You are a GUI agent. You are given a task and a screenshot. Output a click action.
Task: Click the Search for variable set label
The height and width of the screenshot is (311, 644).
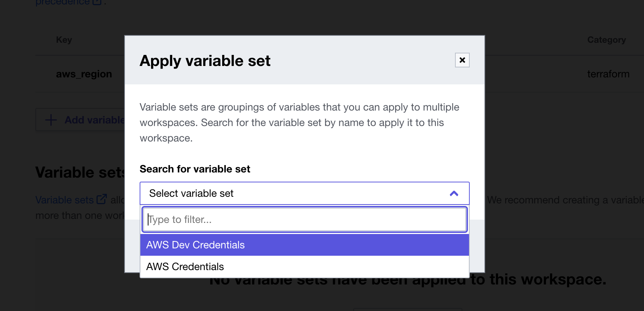(x=195, y=169)
